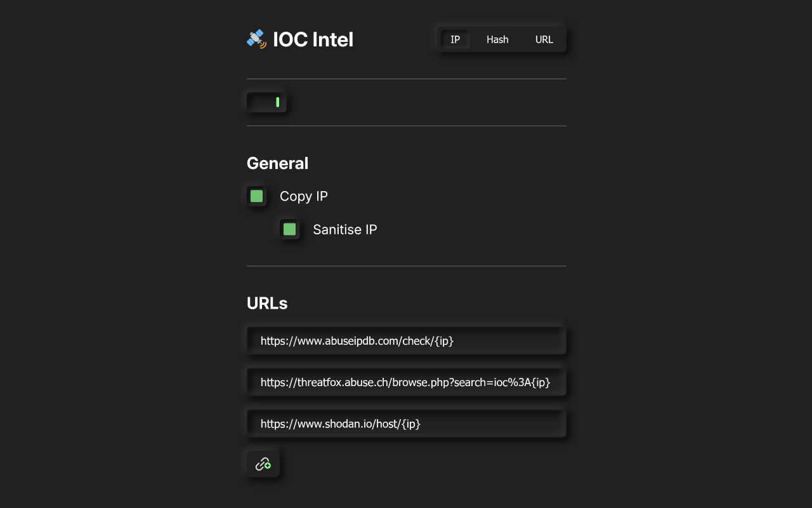
Task: Toggle the green enable switch off
Action: coord(267,102)
